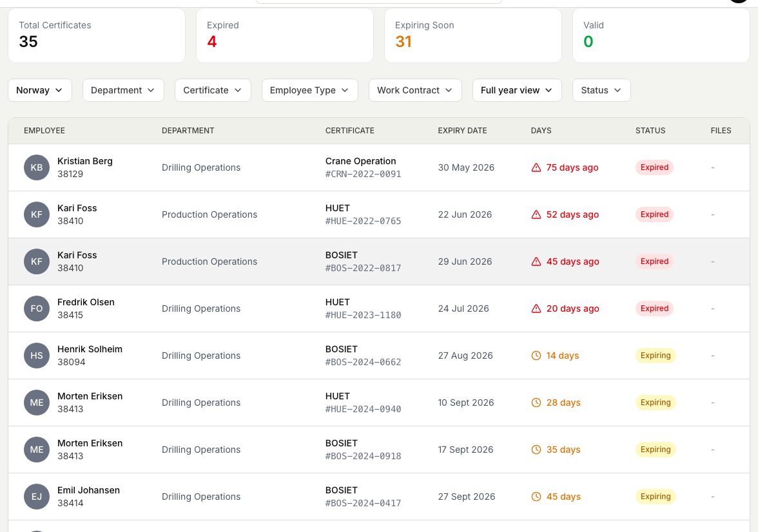The height and width of the screenshot is (532, 758).
Task: Select Fredrik Olsen's name
Action: (x=86, y=302)
